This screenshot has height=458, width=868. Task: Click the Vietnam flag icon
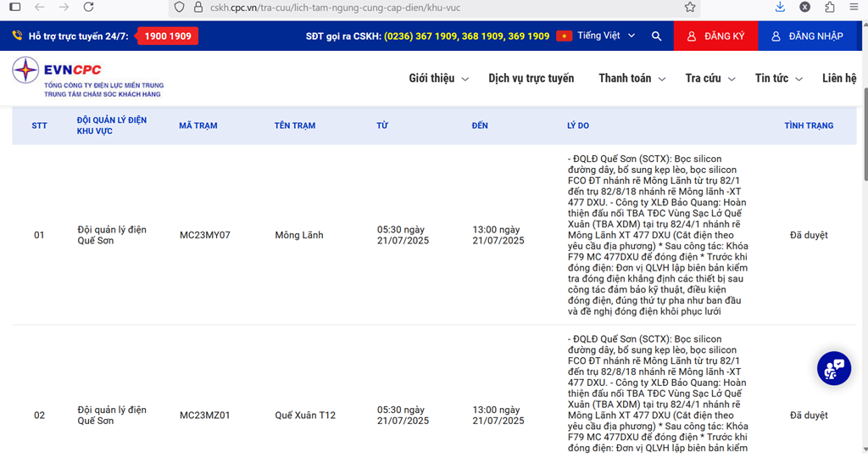[564, 36]
